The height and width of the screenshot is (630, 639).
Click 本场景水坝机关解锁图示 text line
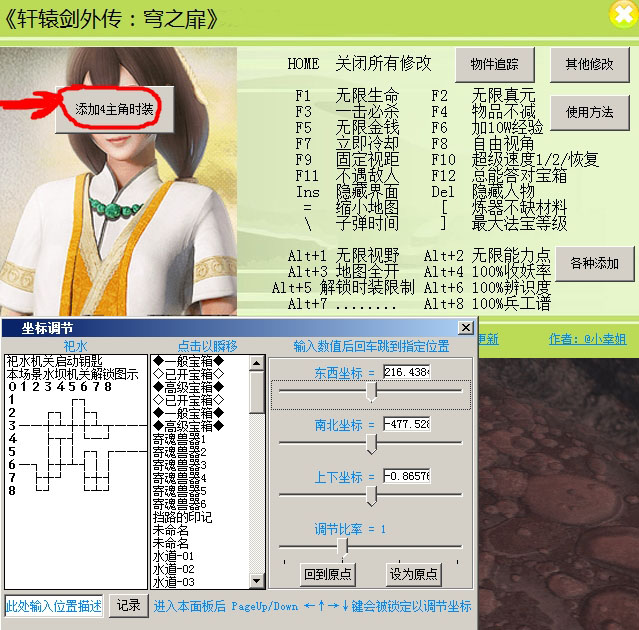click(73, 374)
